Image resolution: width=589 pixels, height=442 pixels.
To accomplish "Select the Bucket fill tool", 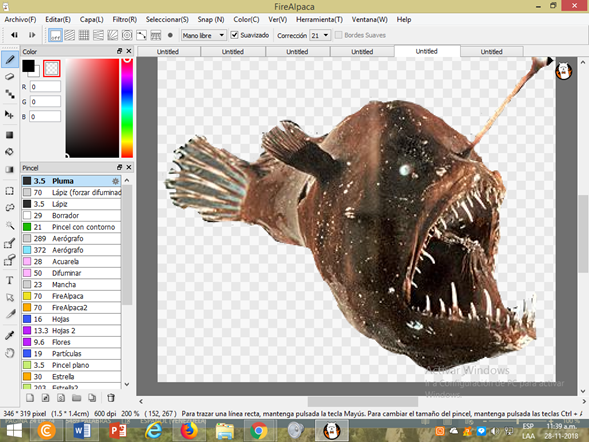I will [x=10, y=152].
